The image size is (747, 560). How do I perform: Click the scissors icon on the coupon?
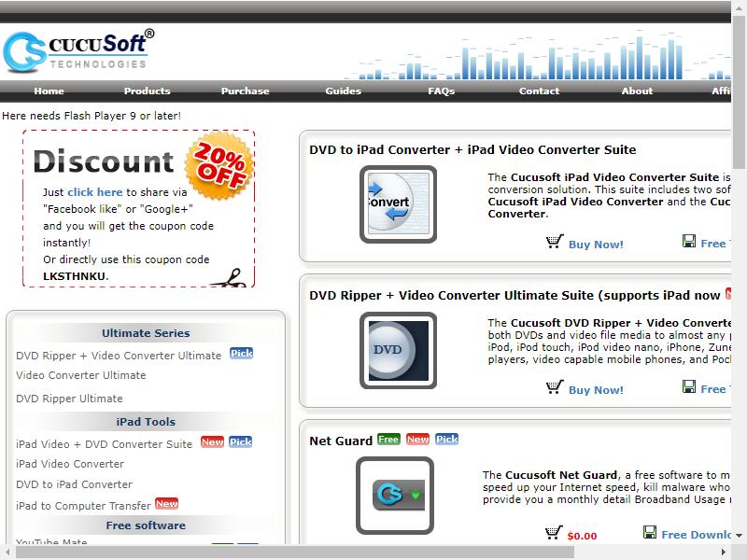[229, 278]
